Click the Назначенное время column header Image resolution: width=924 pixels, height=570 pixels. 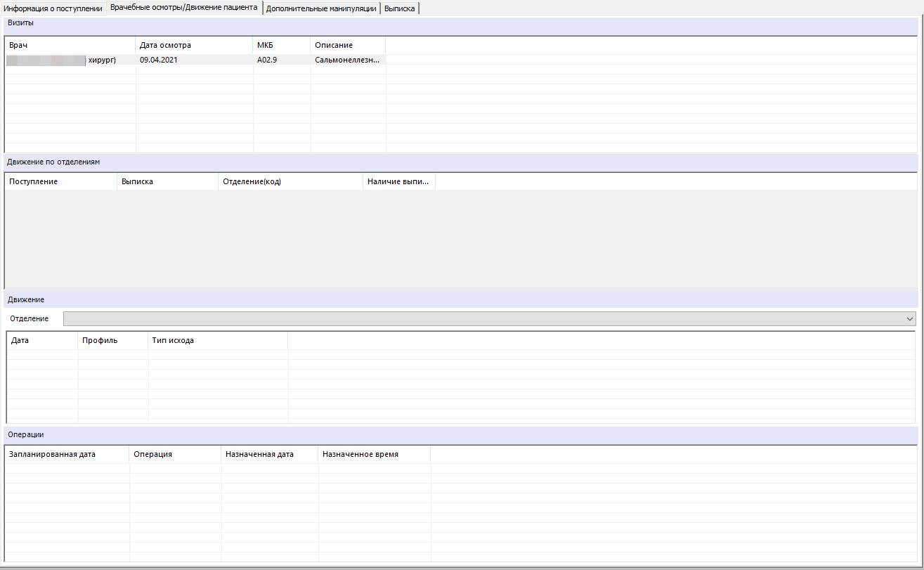pos(374,454)
